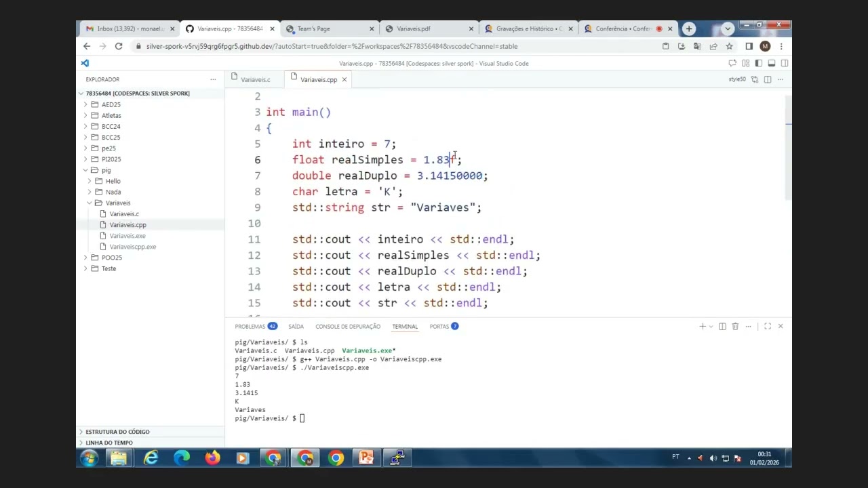The width and height of the screenshot is (868, 488).
Task: Open terminal launch profile dropdown
Action: coord(711,326)
